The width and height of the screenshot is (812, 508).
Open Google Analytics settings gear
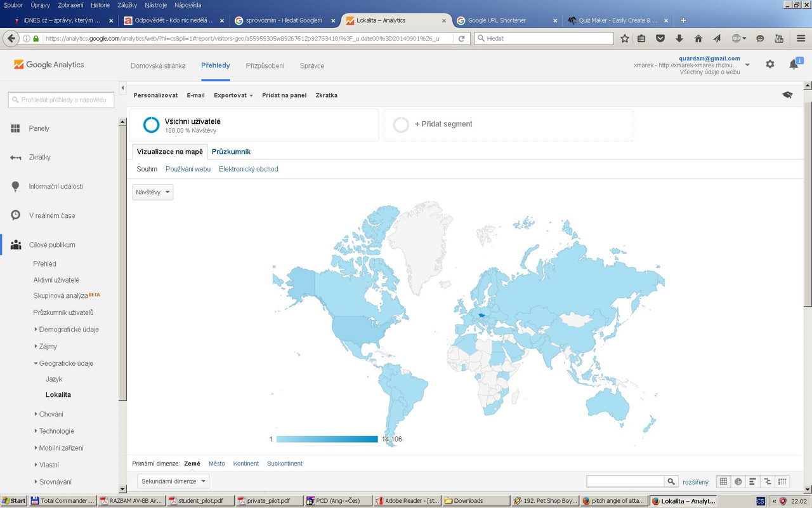click(770, 64)
